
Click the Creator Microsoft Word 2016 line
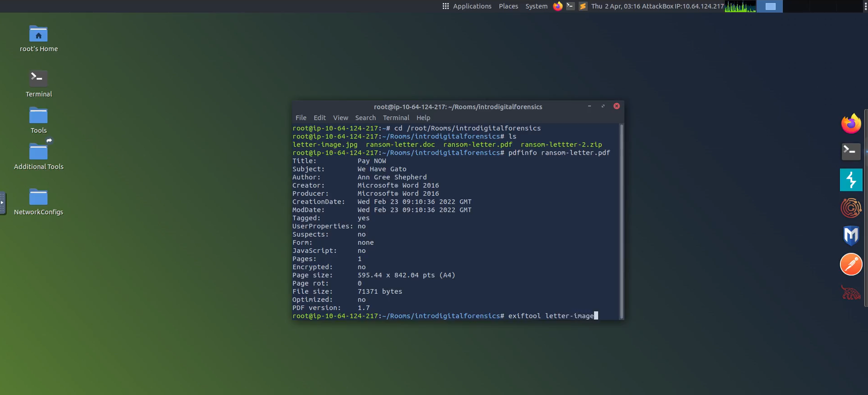[365, 185]
